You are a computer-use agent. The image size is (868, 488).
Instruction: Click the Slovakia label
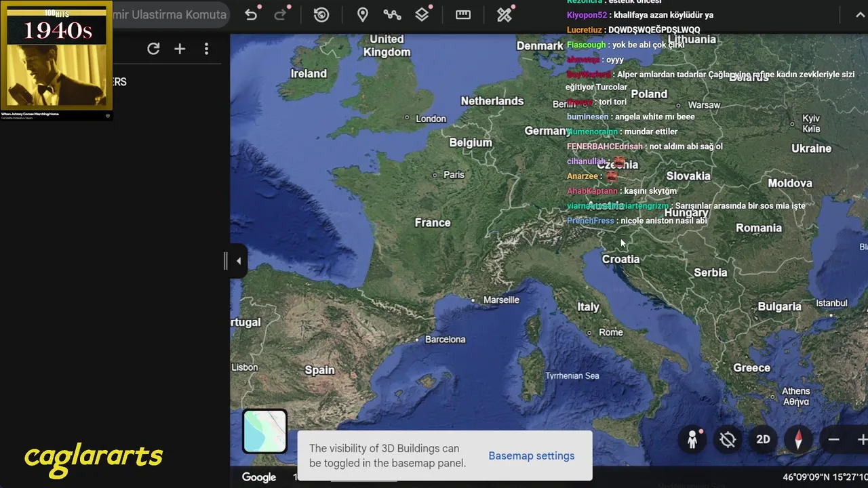coord(688,176)
